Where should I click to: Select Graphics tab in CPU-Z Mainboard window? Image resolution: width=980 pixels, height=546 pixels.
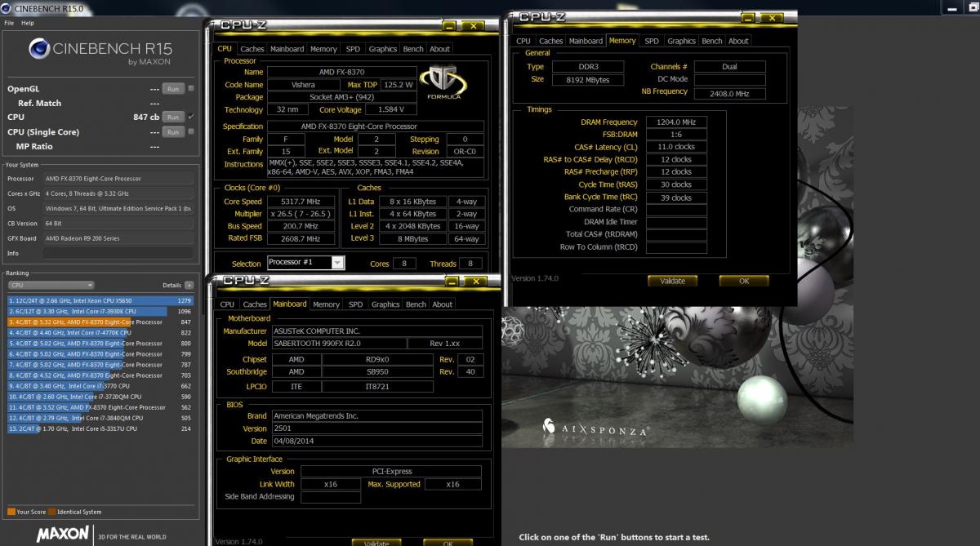385,304
